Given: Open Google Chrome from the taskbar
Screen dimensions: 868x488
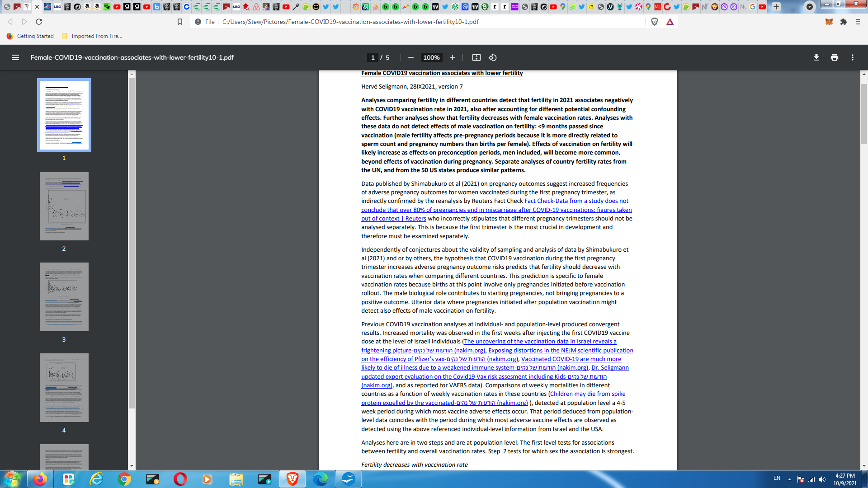Looking at the screenshot, I should [x=124, y=479].
